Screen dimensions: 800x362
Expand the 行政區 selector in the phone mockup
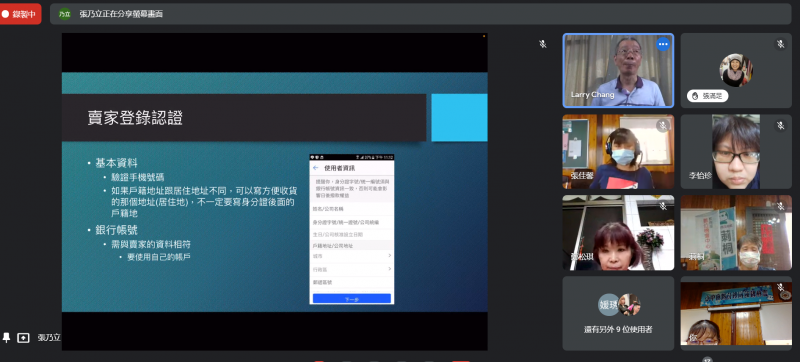(x=352, y=269)
